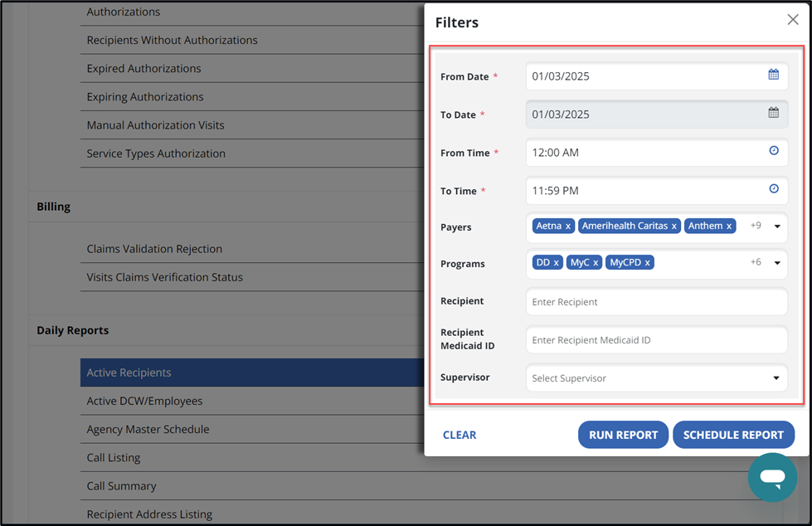The width and height of the screenshot is (812, 526).
Task: Open the From Date calendar picker
Action: click(x=773, y=75)
